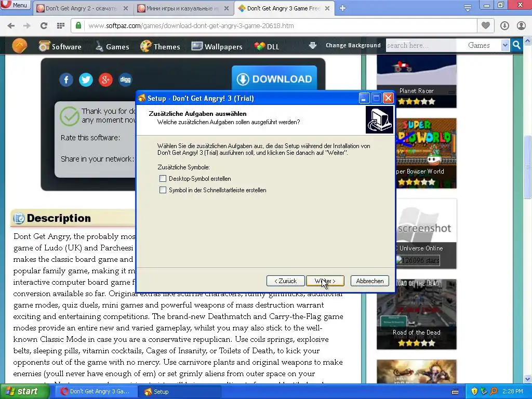
Task: Click the keyboard tray icon
Action: tap(455, 392)
